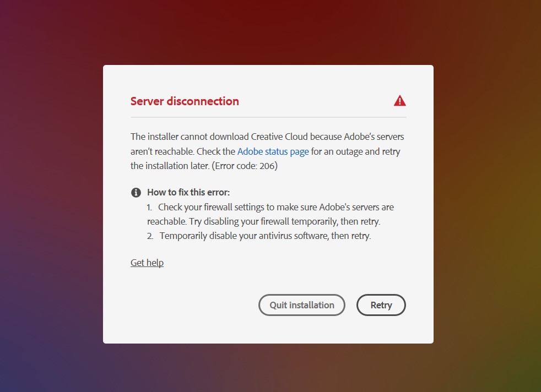Open the Get help link

(147, 263)
